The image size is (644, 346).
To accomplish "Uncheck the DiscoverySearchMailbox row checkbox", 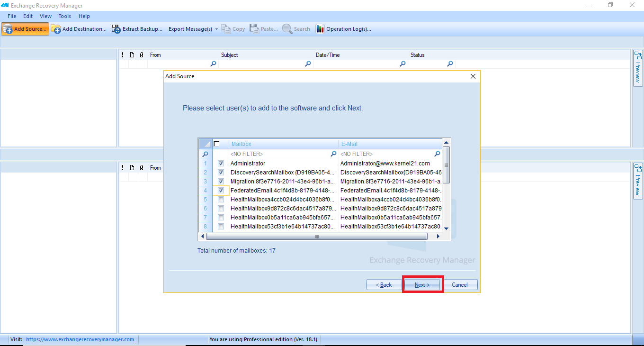I will (x=221, y=173).
